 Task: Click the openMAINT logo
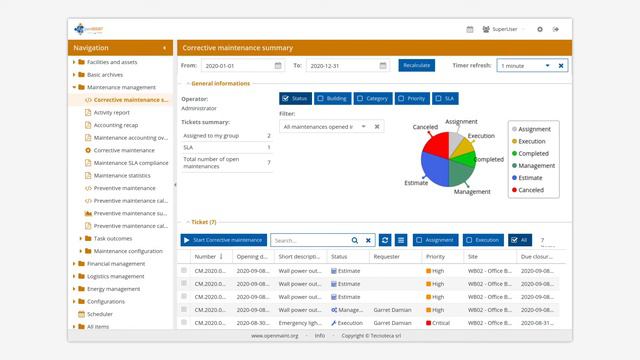89,29
